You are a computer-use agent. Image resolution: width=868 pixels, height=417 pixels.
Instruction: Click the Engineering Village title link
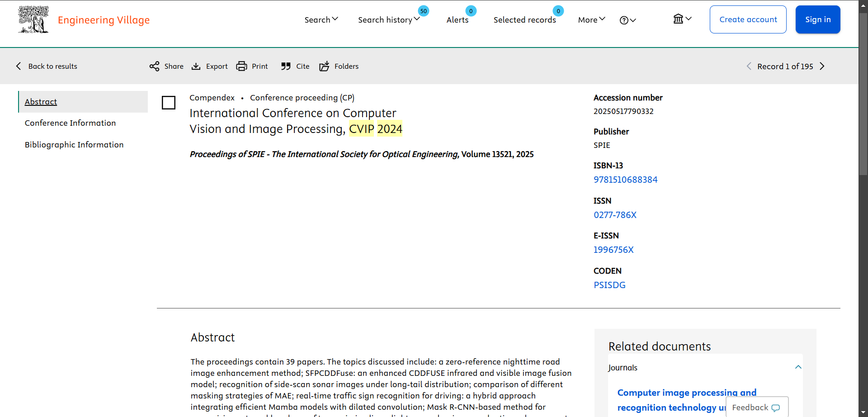pos(104,20)
